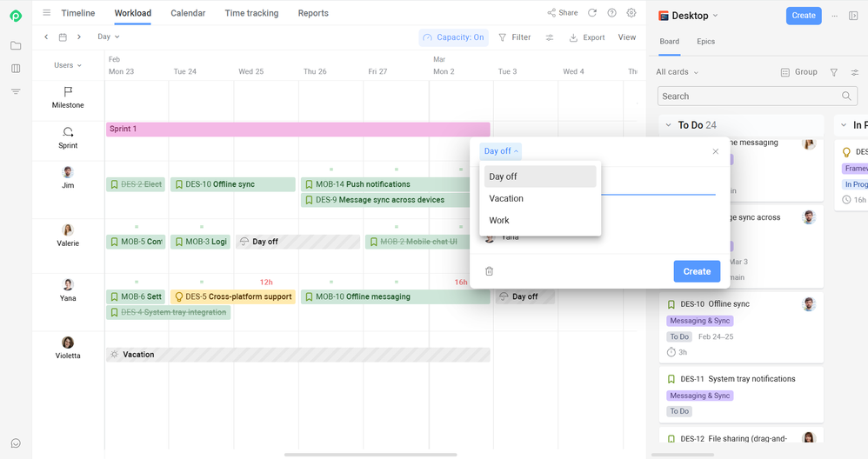Open the board filter funnel icon
868x459 pixels.
(834, 72)
